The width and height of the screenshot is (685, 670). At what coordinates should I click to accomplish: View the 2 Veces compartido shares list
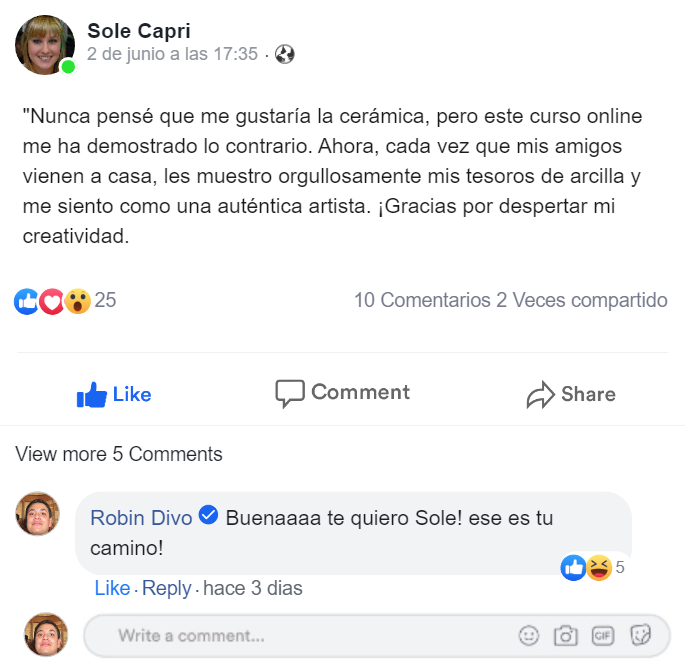pyautogui.click(x=582, y=300)
